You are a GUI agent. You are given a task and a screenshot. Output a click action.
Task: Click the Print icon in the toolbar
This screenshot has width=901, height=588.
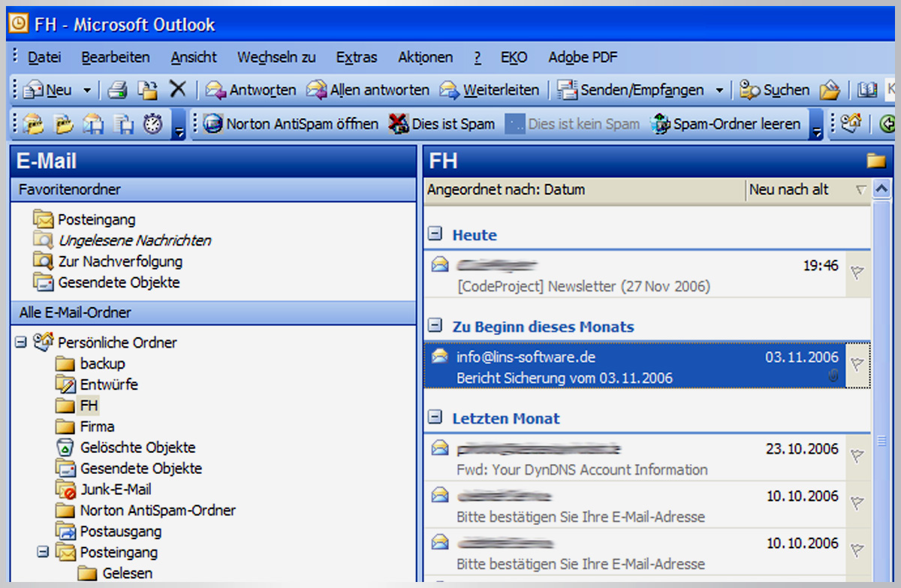click(118, 90)
